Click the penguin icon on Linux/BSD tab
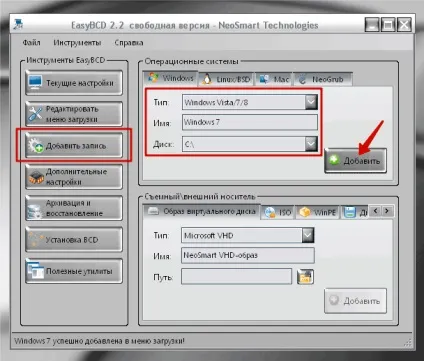The height and width of the screenshot is (361, 424). 207,79
